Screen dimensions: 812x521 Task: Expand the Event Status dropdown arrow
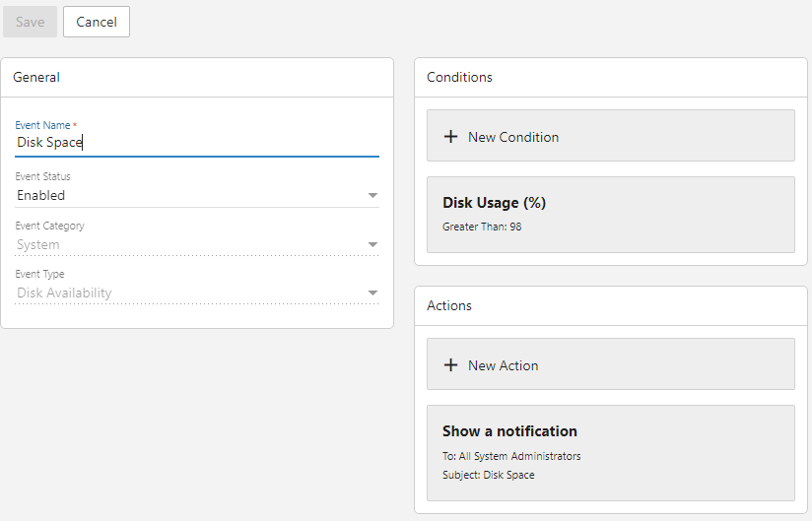point(372,196)
